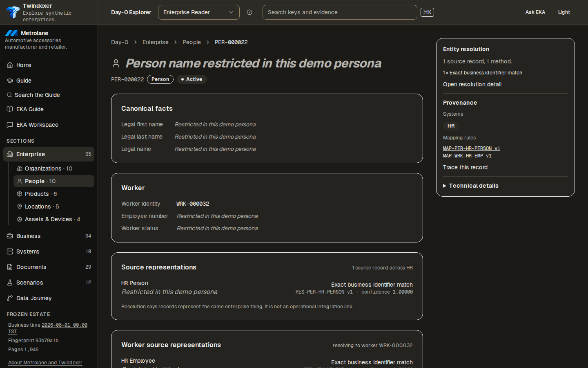Select Organizations in Enterprise tree
The image size is (588, 368).
tap(54, 168)
